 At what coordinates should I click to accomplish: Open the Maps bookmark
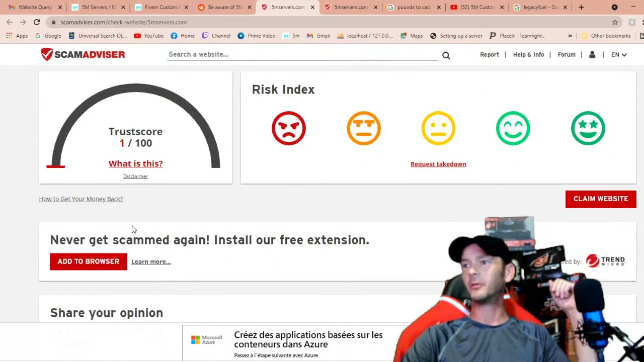tap(411, 36)
